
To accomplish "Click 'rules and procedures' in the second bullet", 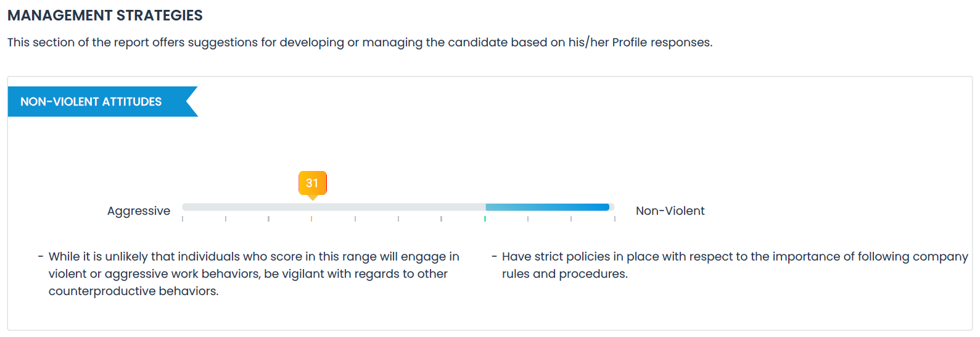I will click(x=564, y=273).
